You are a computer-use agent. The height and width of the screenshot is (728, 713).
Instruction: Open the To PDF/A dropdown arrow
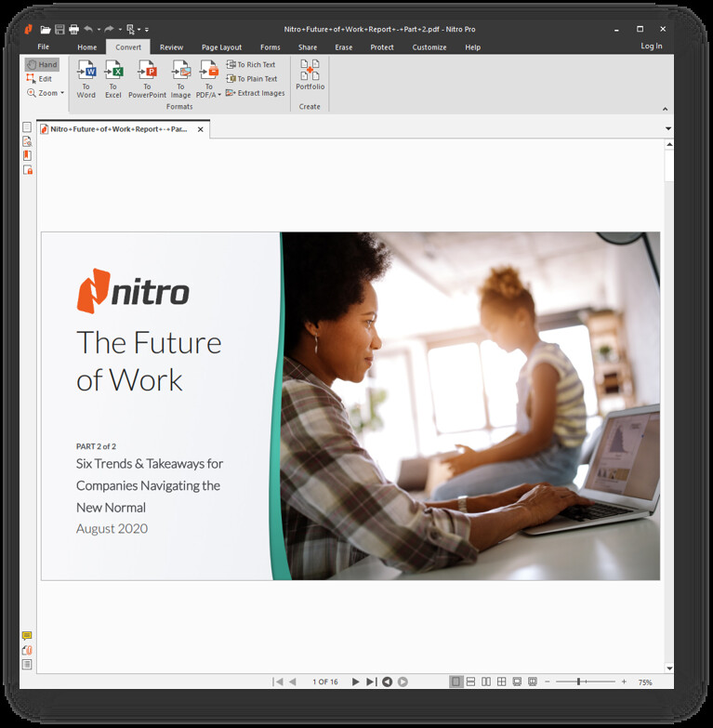pos(219,95)
